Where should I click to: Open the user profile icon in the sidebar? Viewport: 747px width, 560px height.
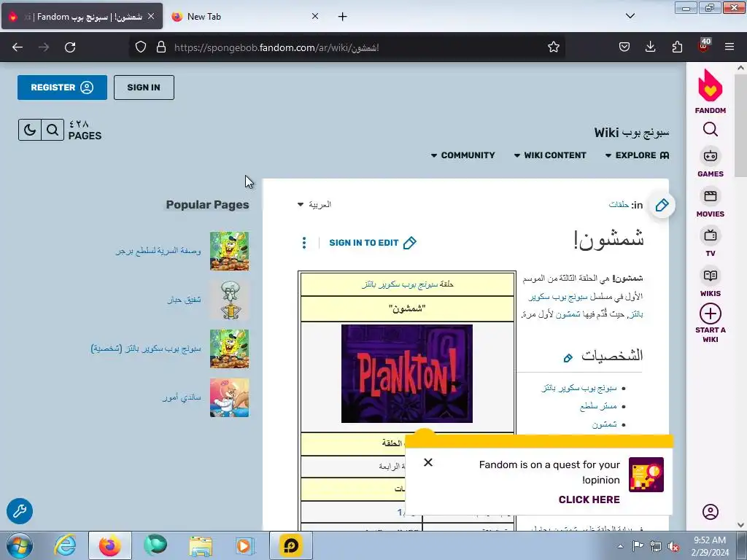[x=710, y=511]
